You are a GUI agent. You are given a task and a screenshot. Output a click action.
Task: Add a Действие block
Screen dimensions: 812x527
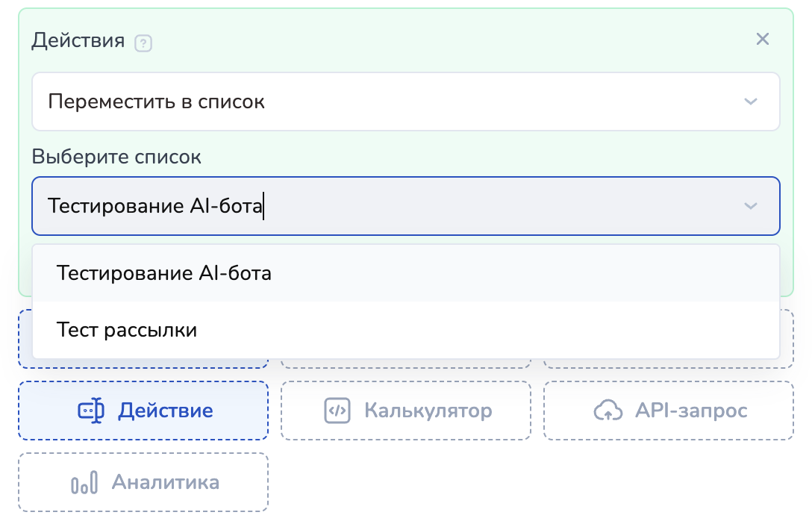[143, 411]
